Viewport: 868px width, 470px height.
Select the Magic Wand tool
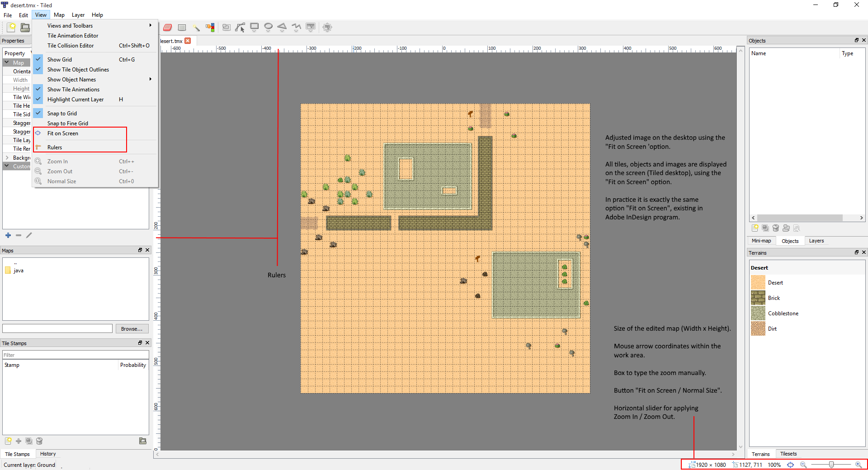(x=196, y=28)
